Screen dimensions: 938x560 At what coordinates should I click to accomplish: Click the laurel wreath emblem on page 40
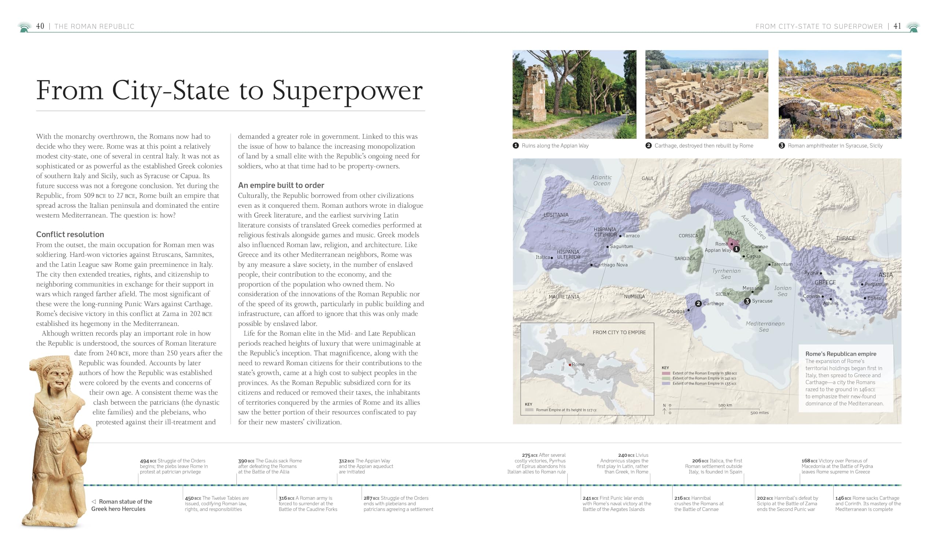[25, 26]
